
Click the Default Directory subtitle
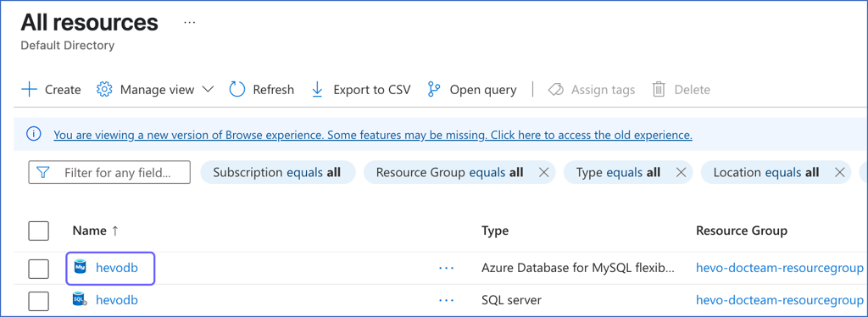pyautogui.click(x=68, y=46)
